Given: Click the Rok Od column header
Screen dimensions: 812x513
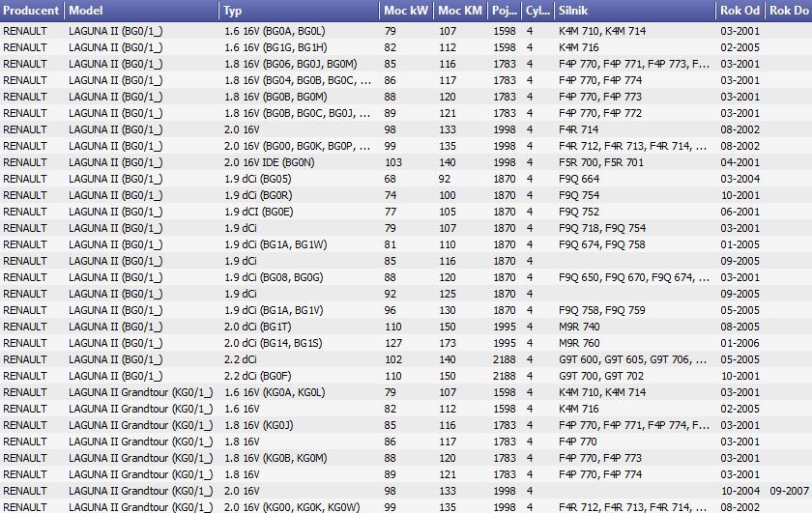Looking at the screenshot, I should coord(740,11).
